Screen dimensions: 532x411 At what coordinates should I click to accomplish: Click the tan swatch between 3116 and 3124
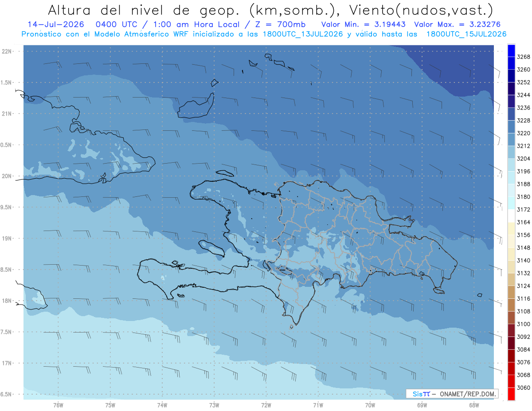coord(511,292)
